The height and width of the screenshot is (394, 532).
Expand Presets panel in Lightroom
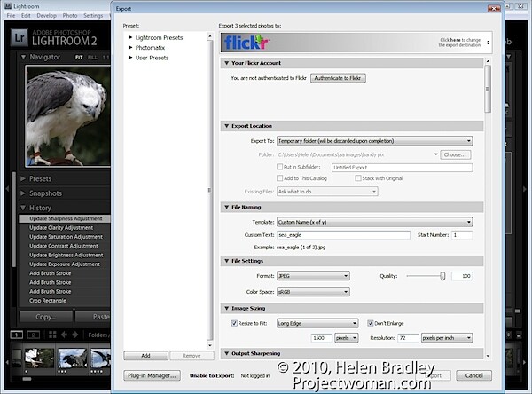point(23,178)
